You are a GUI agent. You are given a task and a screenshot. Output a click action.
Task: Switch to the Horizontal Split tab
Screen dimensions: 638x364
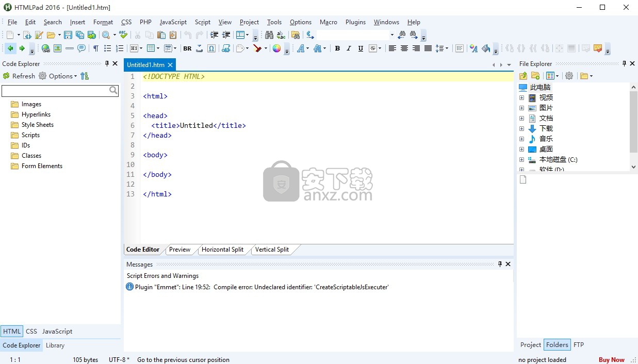[222, 250]
